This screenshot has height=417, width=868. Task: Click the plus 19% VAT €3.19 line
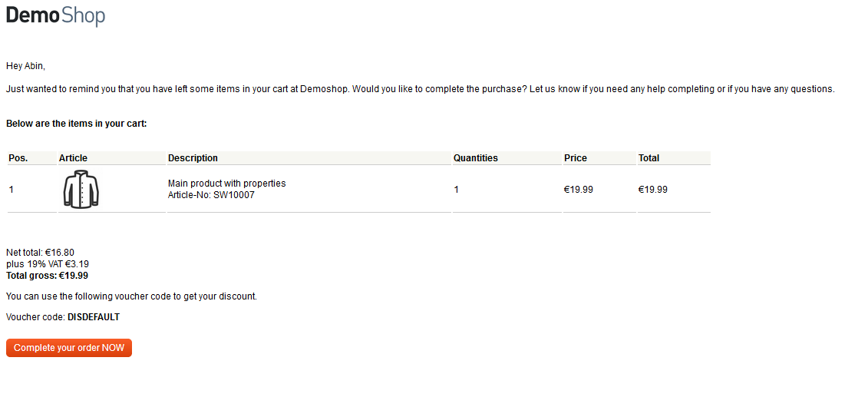click(48, 264)
